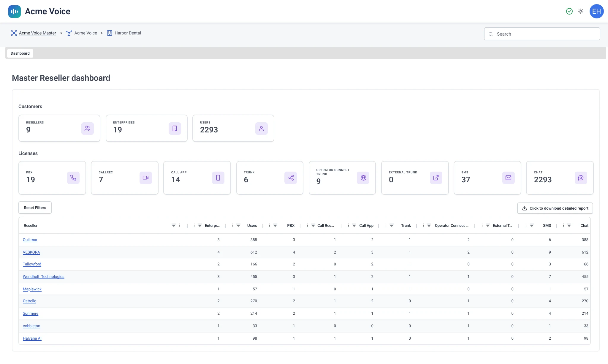Click the PBX phone icon
608x364 pixels.
click(73, 178)
